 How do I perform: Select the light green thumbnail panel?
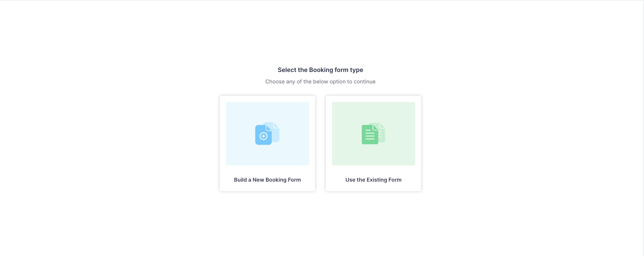373,133
